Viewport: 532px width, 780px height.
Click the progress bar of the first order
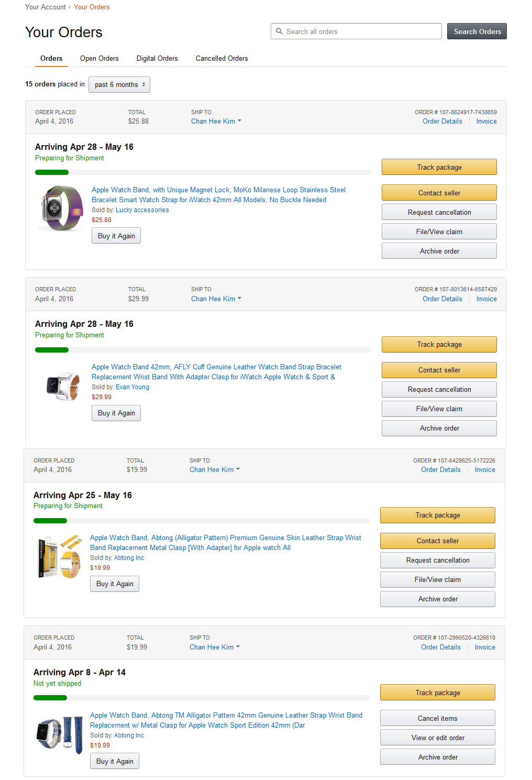(203, 172)
